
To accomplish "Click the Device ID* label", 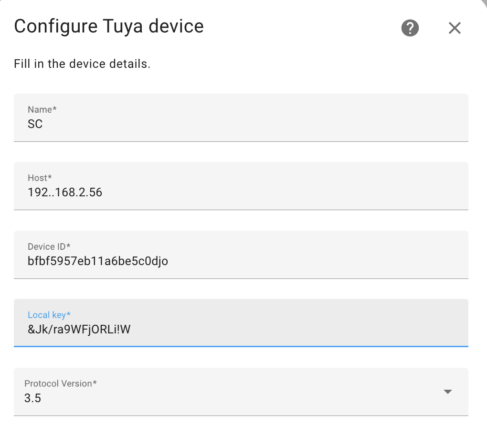I will click(x=49, y=246).
